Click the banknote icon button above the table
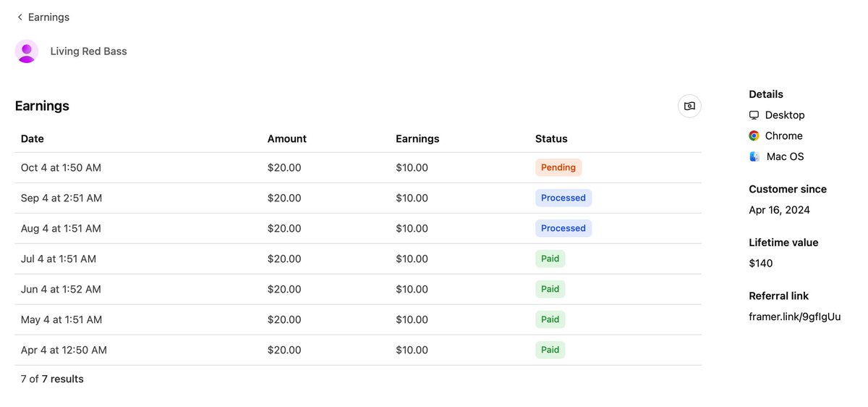The image size is (868, 407). pyautogui.click(x=689, y=106)
